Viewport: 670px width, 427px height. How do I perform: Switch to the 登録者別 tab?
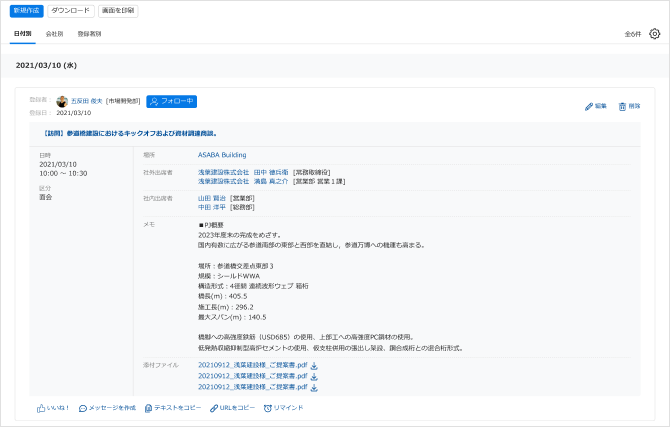tap(89, 33)
